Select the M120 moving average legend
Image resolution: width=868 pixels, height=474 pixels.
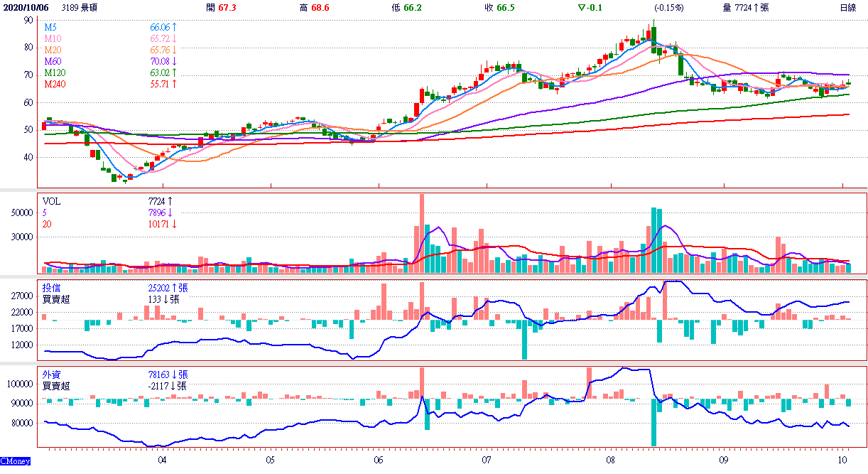tap(55, 72)
